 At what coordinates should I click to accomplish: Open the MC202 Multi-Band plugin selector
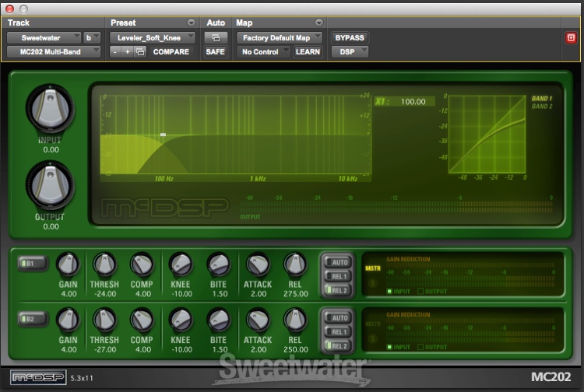pyautogui.click(x=54, y=51)
